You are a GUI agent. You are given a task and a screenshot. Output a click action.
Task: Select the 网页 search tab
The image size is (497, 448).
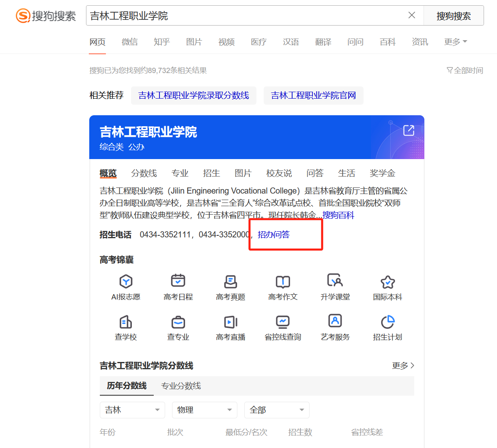[97, 42]
